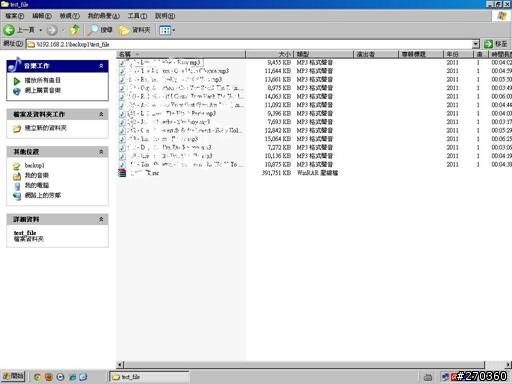Open the 檢視(V) menu
Image resolution: width=512 pixels, height=384 pixels.
(x=69, y=16)
